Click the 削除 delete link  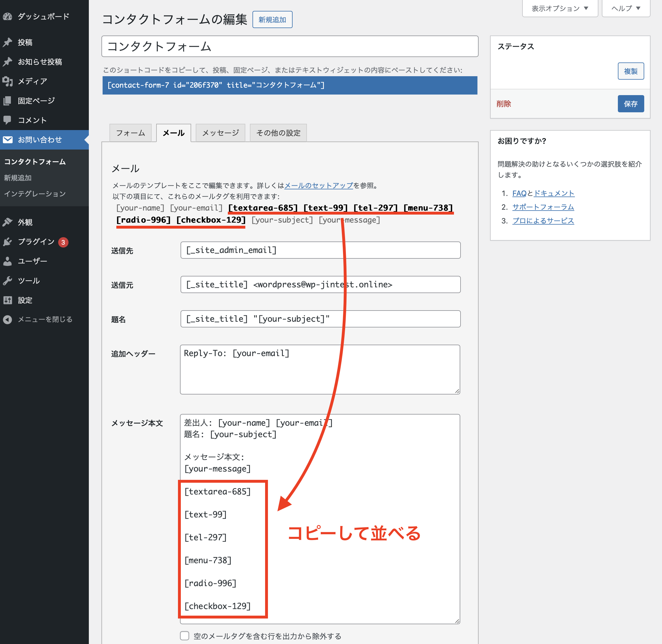click(503, 104)
